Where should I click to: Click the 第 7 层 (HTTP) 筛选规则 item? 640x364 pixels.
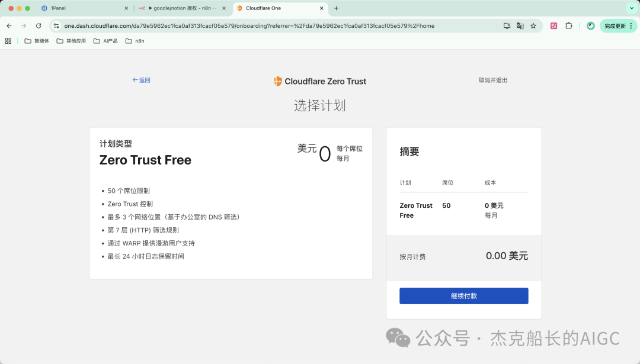point(143,230)
